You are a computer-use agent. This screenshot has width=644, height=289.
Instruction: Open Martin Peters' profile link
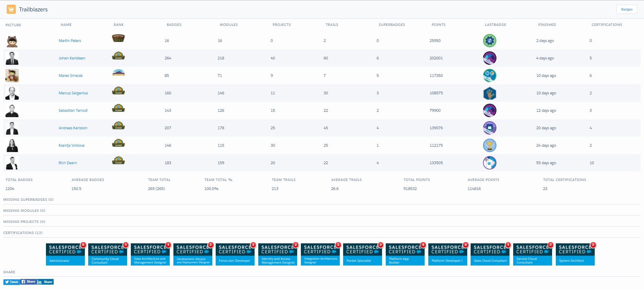(70, 41)
